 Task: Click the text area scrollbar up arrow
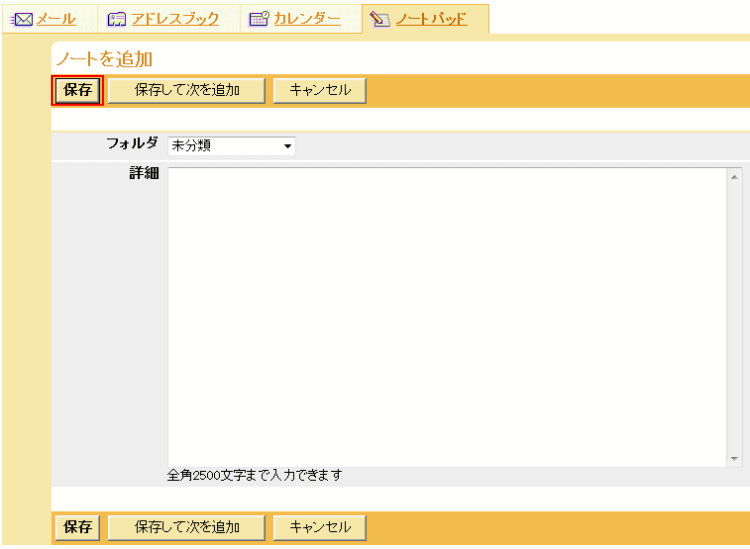click(734, 176)
